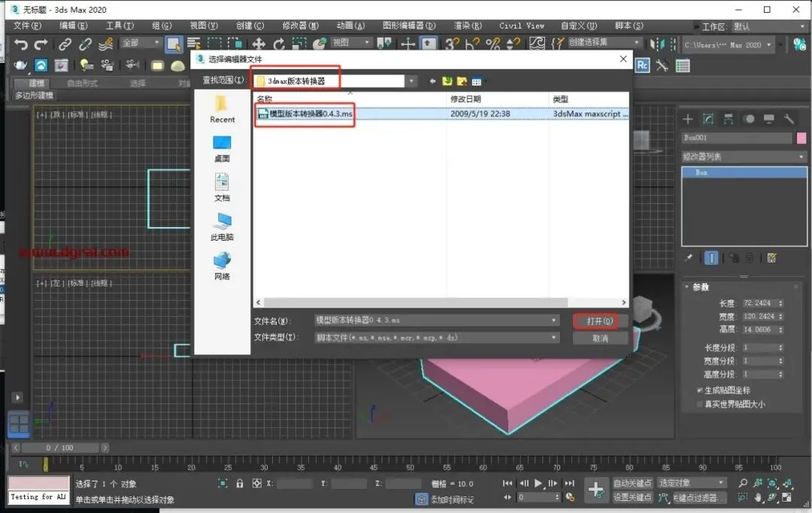Expand the Modifier List dropdown

(744, 156)
